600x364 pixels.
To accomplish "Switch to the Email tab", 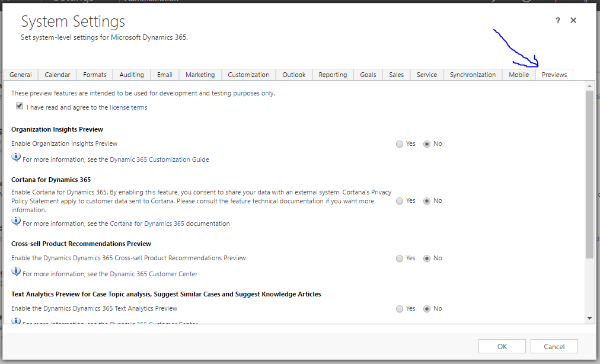I will click(165, 75).
